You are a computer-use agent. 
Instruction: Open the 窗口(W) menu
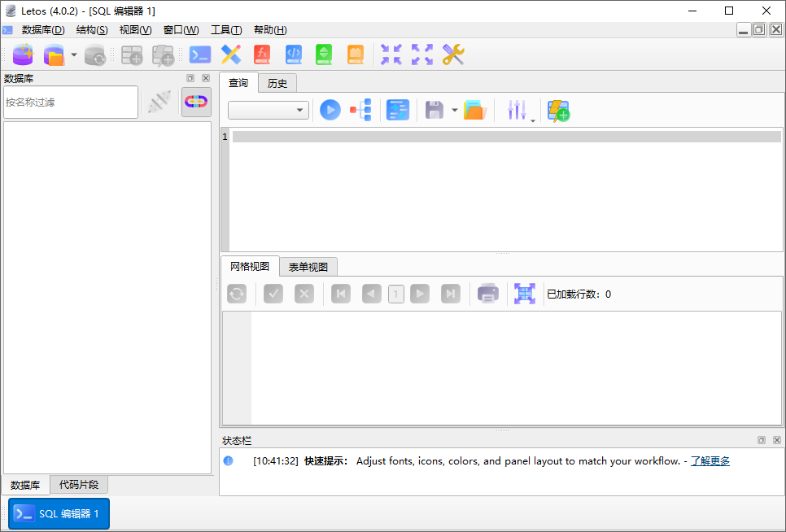coord(181,30)
